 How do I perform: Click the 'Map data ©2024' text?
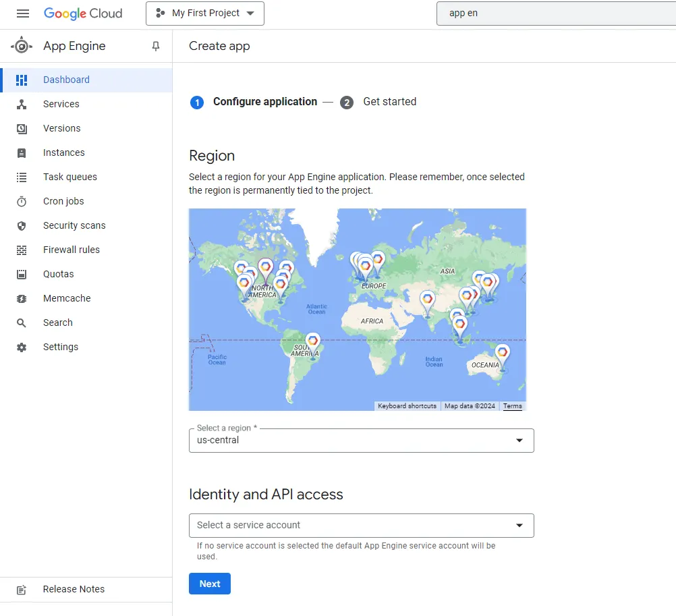[x=470, y=406]
